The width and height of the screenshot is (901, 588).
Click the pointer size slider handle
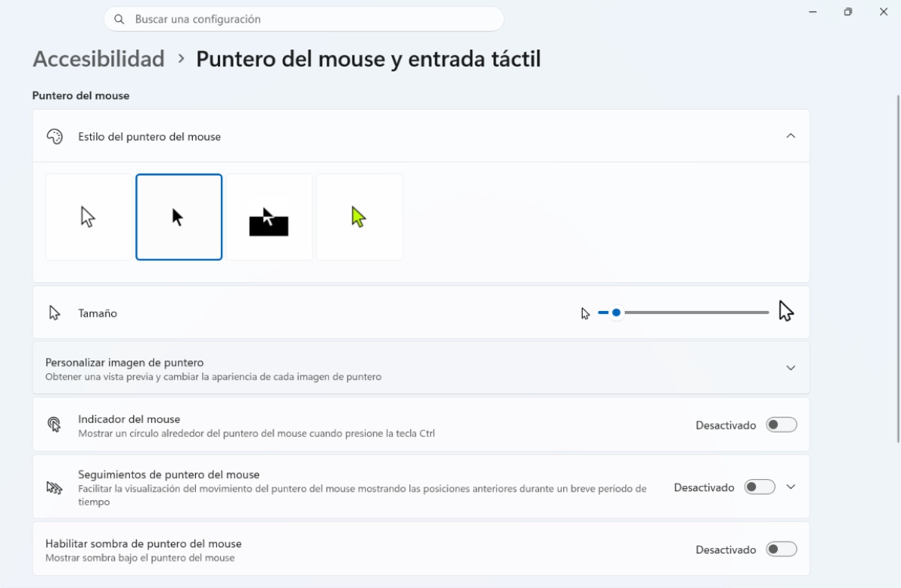(616, 312)
